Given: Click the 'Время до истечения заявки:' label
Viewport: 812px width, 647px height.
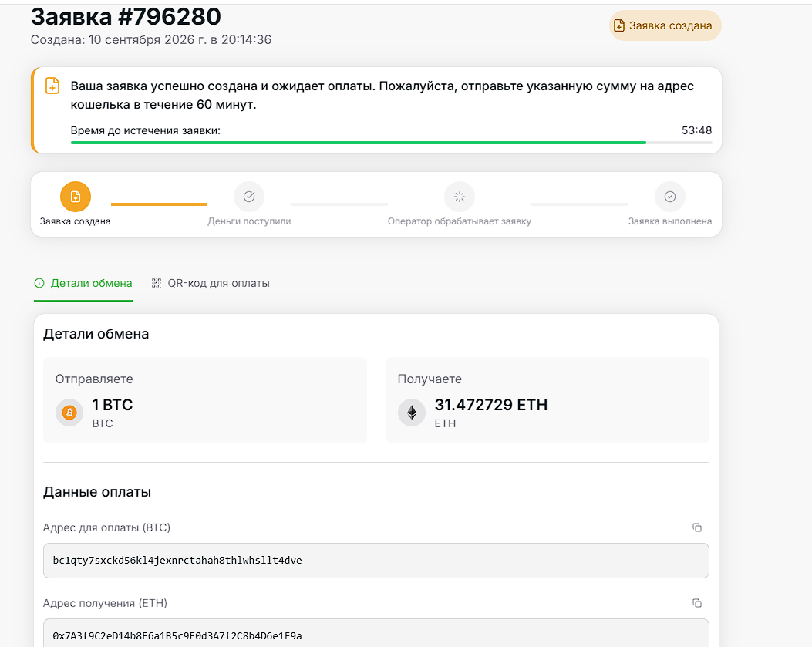Looking at the screenshot, I should tap(146, 130).
